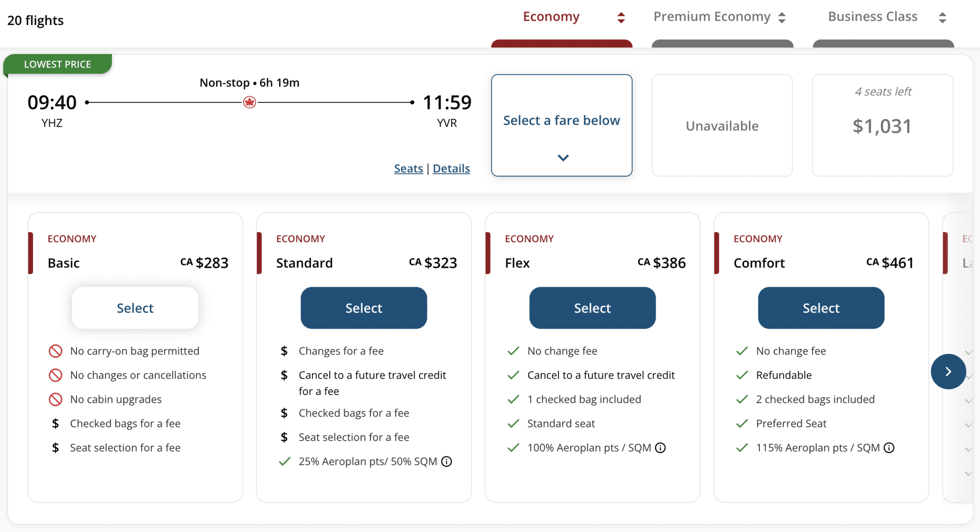Select the Basic economy fare
The width and height of the screenshot is (980, 532).
click(x=135, y=308)
